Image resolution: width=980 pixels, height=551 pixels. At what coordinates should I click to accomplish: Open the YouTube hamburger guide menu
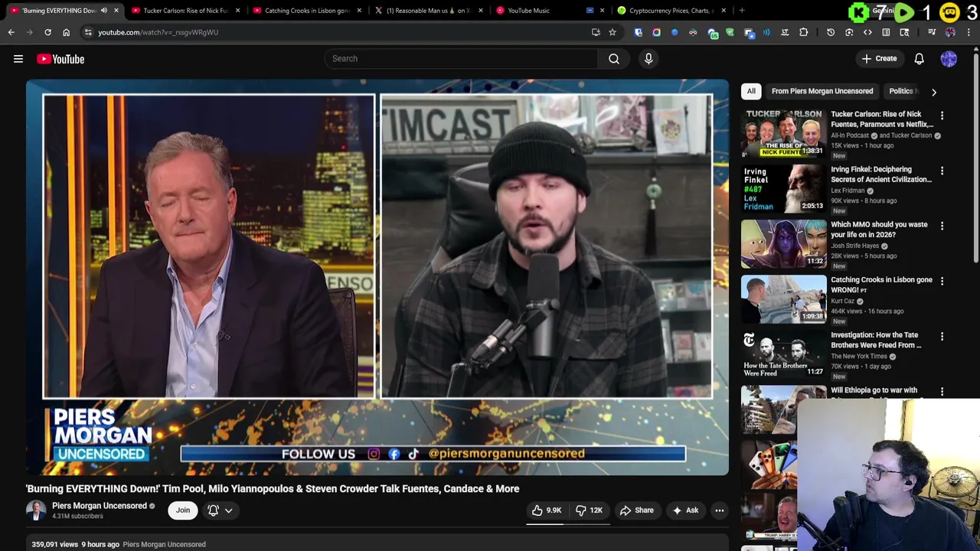tap(18, 59)
